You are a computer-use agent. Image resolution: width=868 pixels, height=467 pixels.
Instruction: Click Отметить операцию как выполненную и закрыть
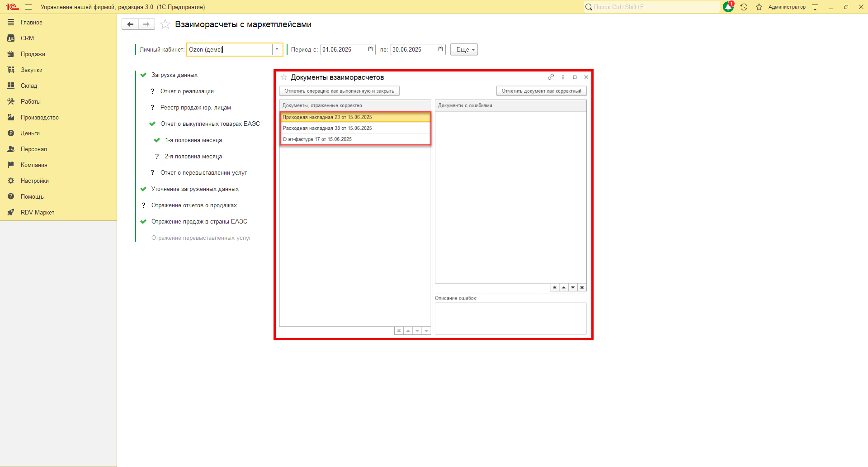[339, 91]
